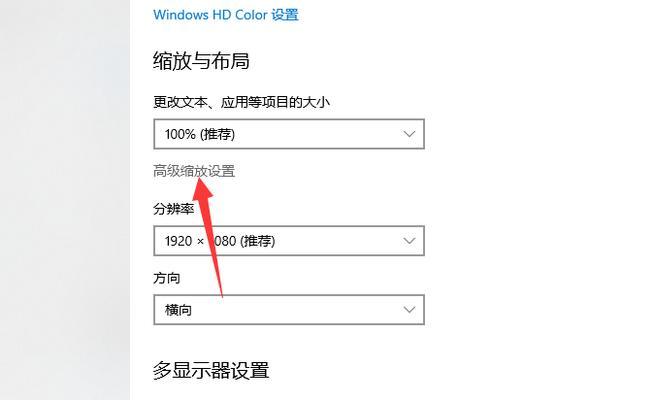Viewport: 655px width, 400px height.
Task: Click the 缩放与布局 section heading
Action: tap(201, 61)
